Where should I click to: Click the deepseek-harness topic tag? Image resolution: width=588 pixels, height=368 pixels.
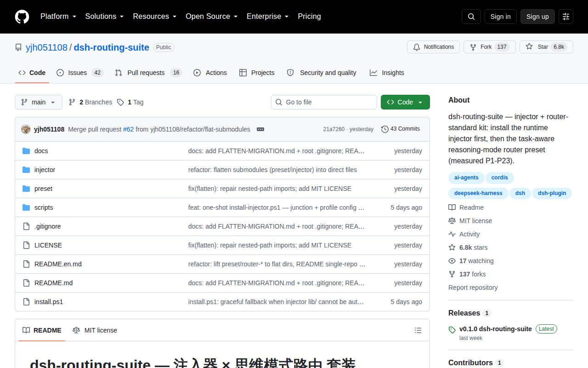(x=478, y=193)
